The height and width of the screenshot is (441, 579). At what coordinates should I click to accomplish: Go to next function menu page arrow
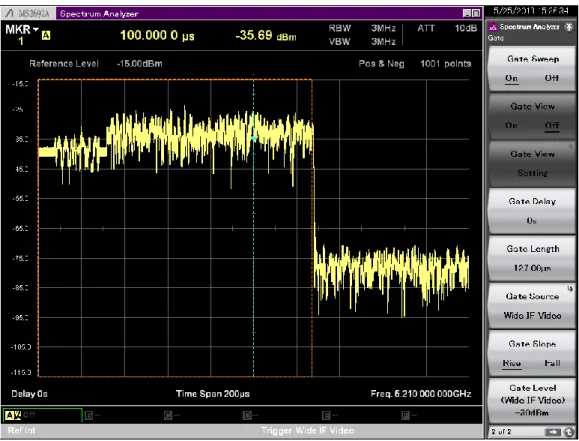[553, 432]
